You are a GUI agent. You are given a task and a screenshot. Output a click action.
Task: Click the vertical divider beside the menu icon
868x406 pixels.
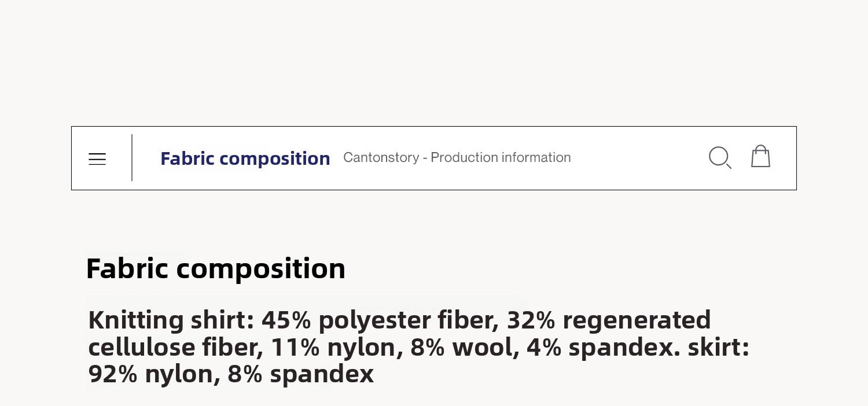tap(132, 158)
